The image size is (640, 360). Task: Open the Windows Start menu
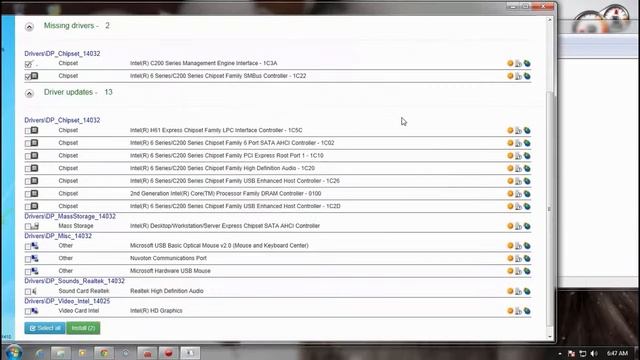(13, 352)
